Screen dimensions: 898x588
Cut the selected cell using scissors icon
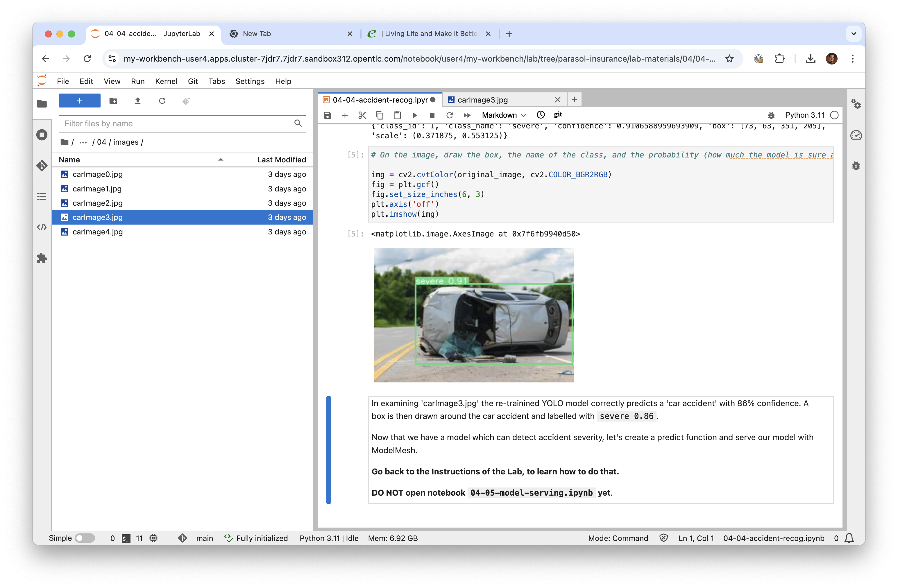click(x=362, y=115)
